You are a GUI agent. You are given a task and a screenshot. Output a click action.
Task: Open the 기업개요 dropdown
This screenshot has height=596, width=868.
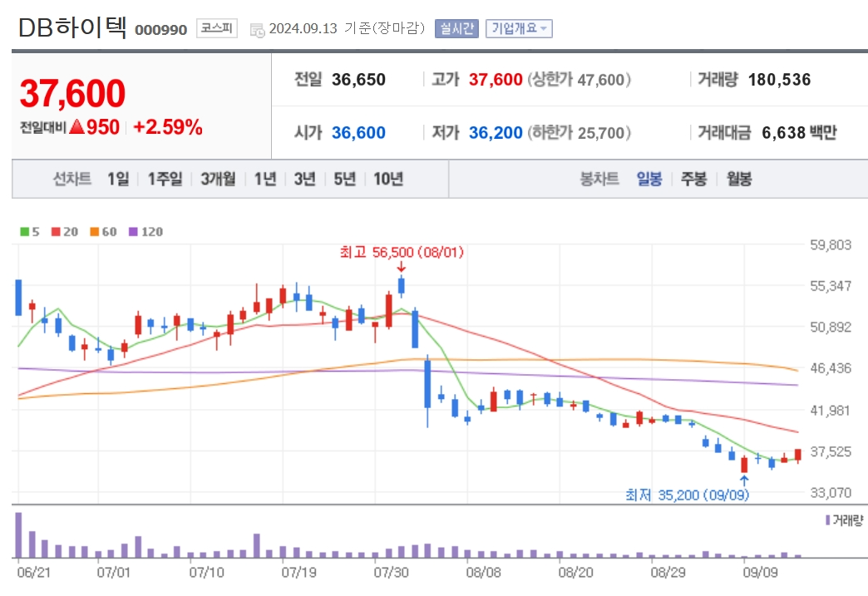pos(519,29)
